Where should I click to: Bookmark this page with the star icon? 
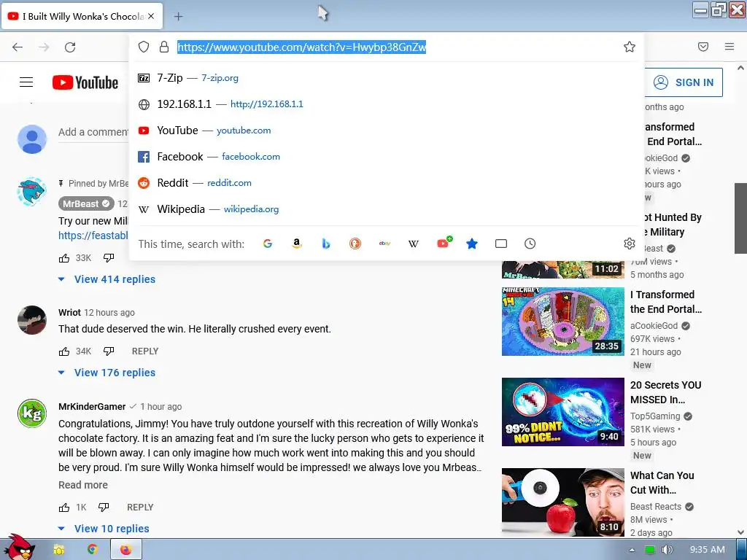(x=630, y=47)
